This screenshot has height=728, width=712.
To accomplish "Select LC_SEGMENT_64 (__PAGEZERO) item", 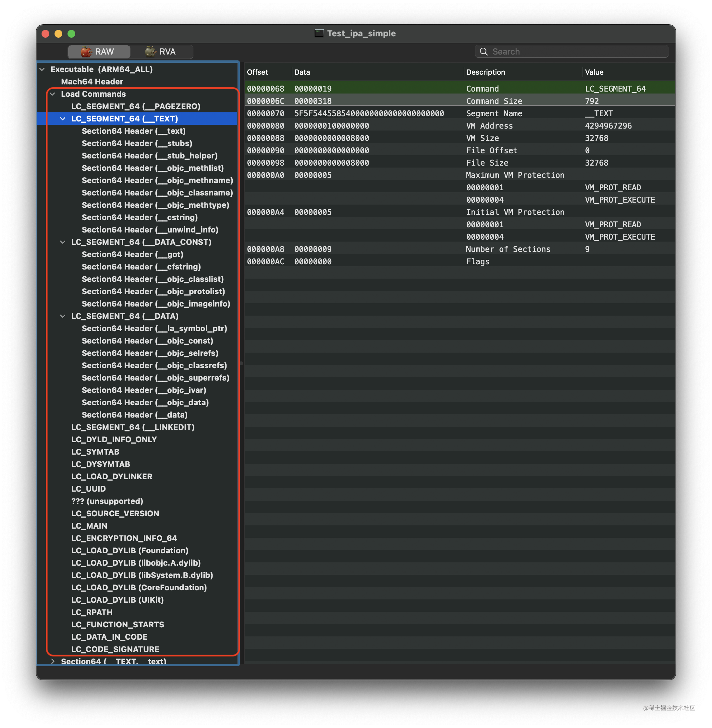I will click(136, 106).
